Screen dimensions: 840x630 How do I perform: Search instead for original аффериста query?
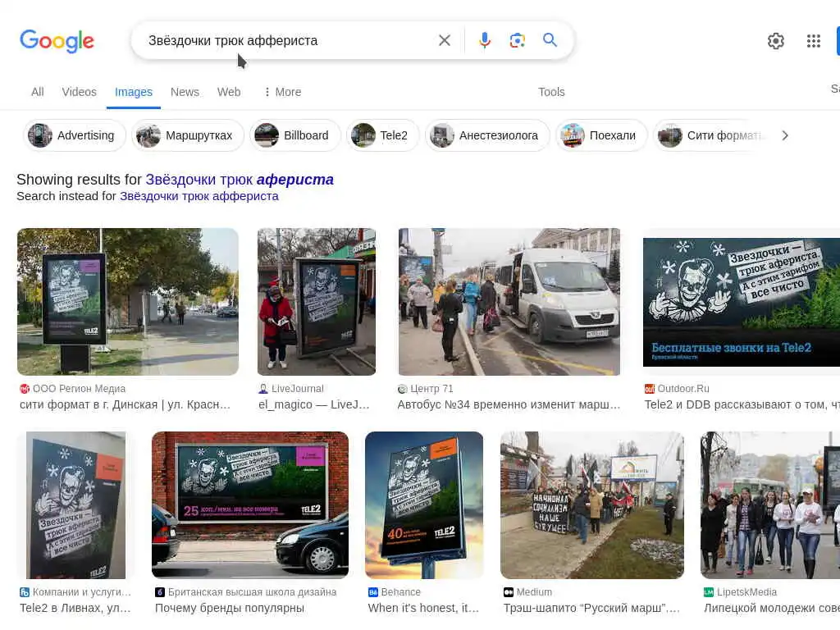(x=199, y=196)
